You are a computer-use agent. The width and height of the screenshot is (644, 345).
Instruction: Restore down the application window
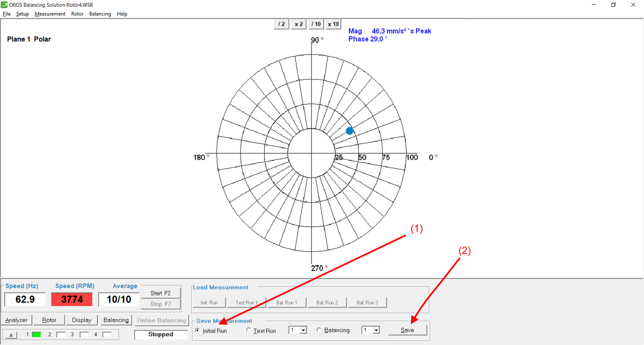(x=613, y=5)
